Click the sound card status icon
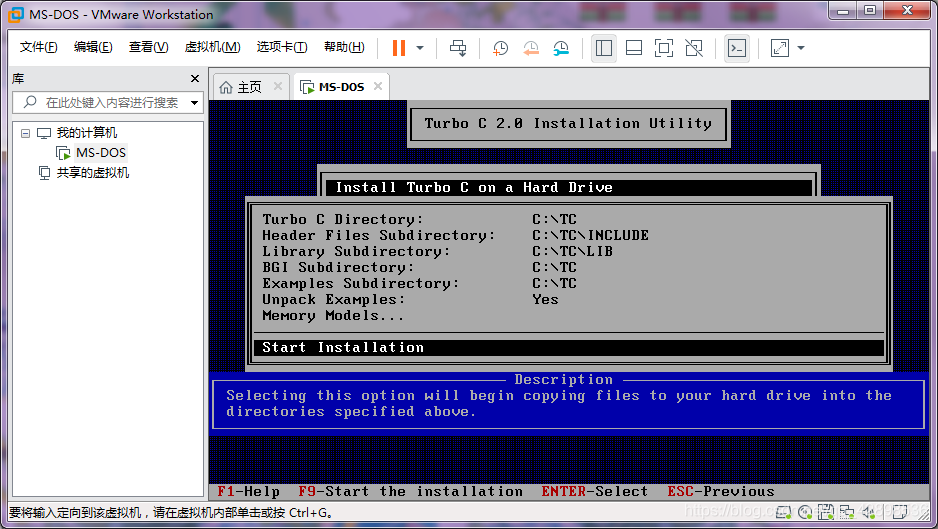The width and height of the screenshot is (938, 529). (868, 512)
